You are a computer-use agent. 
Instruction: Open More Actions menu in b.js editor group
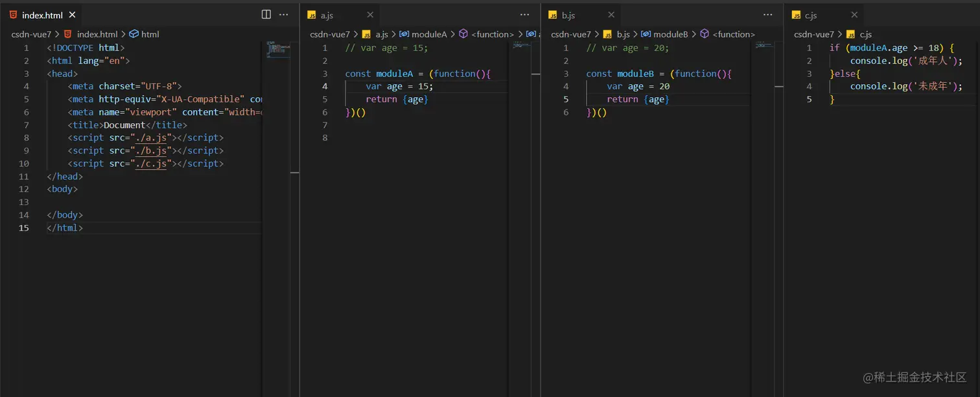pos(768,14)
